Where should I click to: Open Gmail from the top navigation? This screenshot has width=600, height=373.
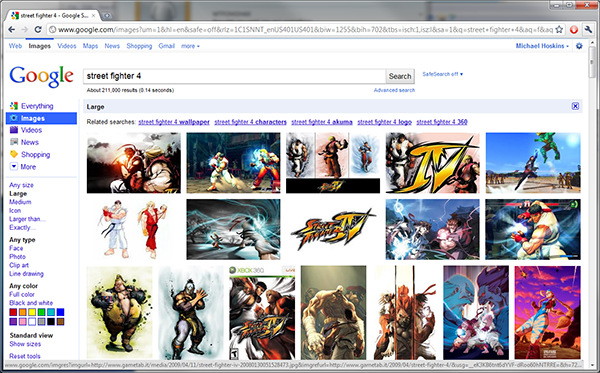pyautogui.click(x=166, y=46)
